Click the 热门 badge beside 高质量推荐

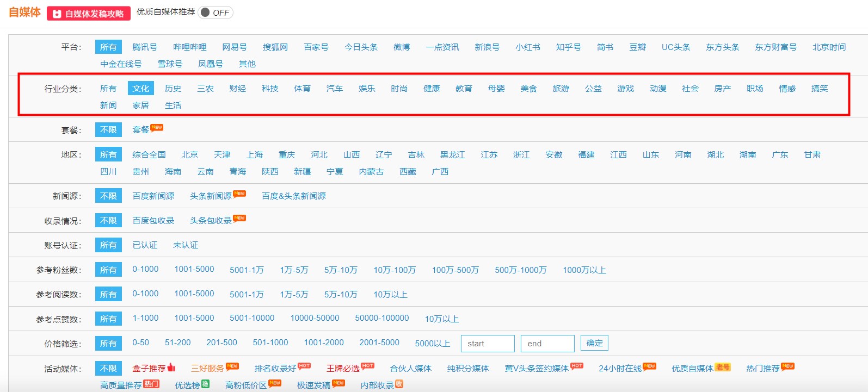(x=151, y=384)
